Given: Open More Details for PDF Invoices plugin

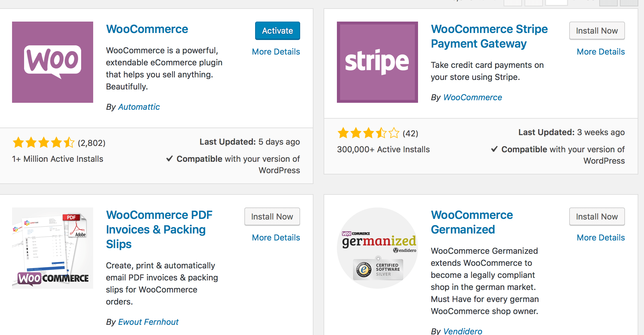Looking at the screenshot, I should [x=276, y=238].
